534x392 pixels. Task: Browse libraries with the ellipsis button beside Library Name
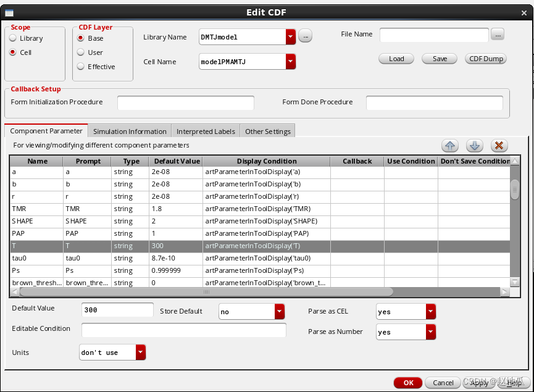tap(305, 37)
